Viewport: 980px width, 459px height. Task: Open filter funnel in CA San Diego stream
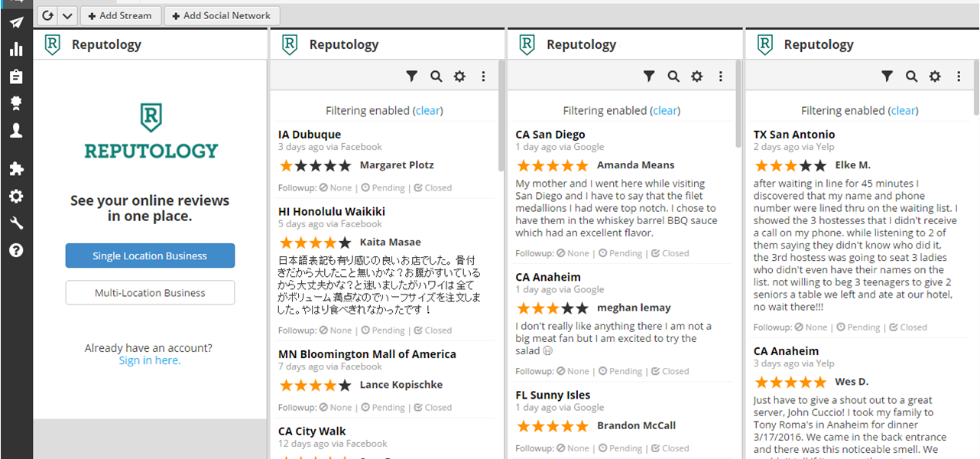(x=649, y=76)
